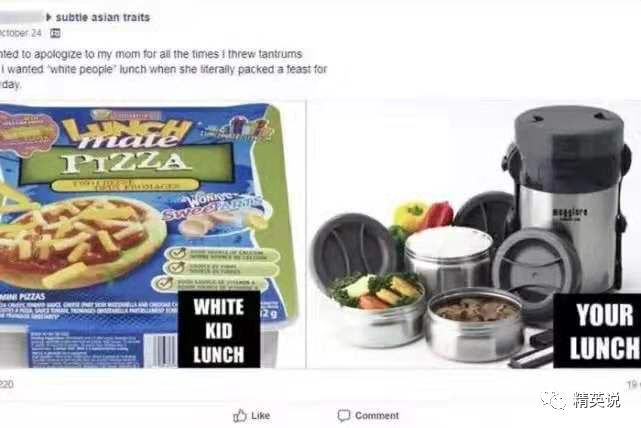Screen dimensions: 641x428
Task: Click the blurred poster name
Action: pyautogui.click(x=22, y=17)
